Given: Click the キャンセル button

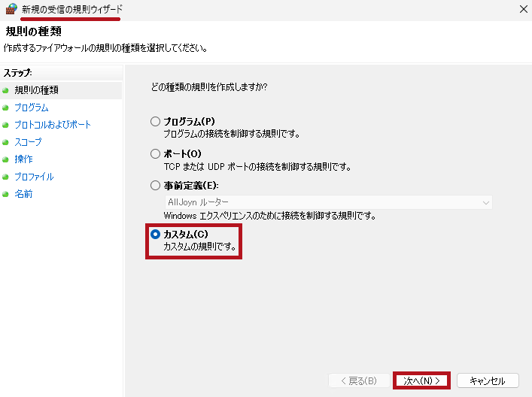Looking at the screenshot, I should coord(488,380).
